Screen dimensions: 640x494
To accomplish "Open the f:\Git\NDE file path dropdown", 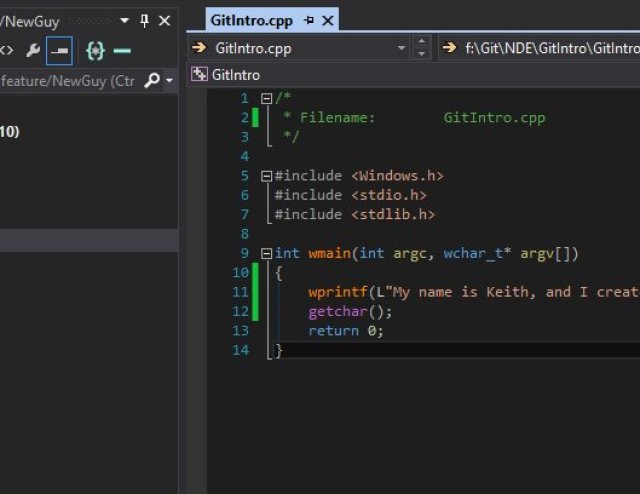I will 540,48.
